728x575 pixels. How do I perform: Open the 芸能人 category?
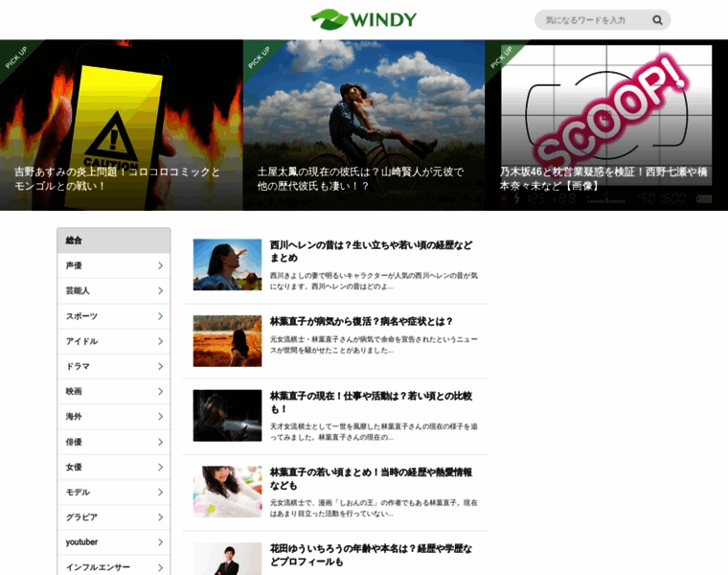[x=114, y=290]
